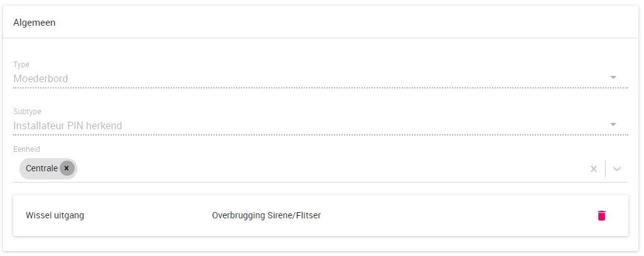Click the dotted underline beneath Installateur PIN herkend
Viewport: 644px width, 256px height.
314,135
